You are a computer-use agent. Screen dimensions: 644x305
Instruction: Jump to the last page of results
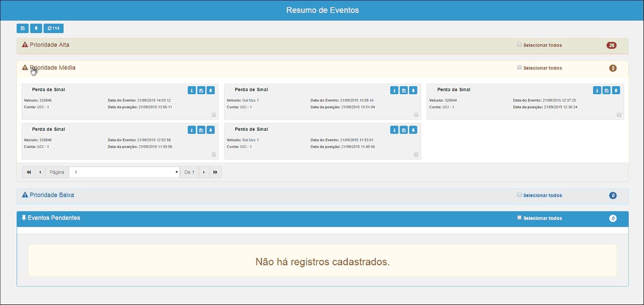click(215, 172)
